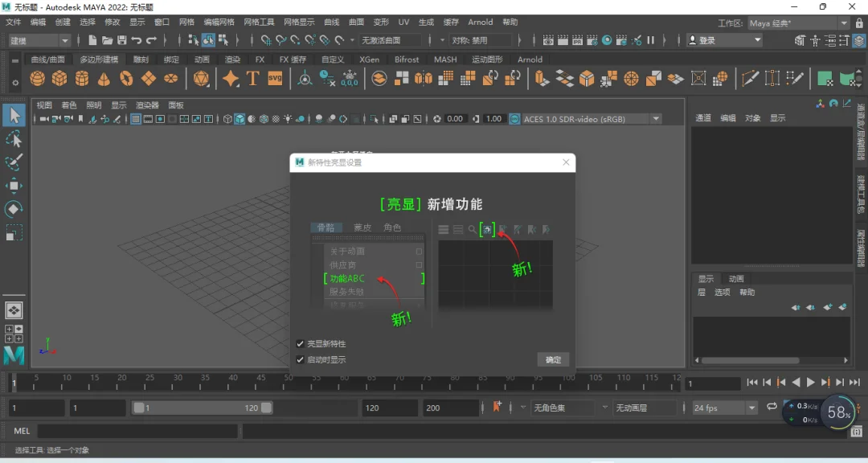Select the Rotate tool in toolbox
This screenshot has width=868, height=463.
(x=14, y=209)
